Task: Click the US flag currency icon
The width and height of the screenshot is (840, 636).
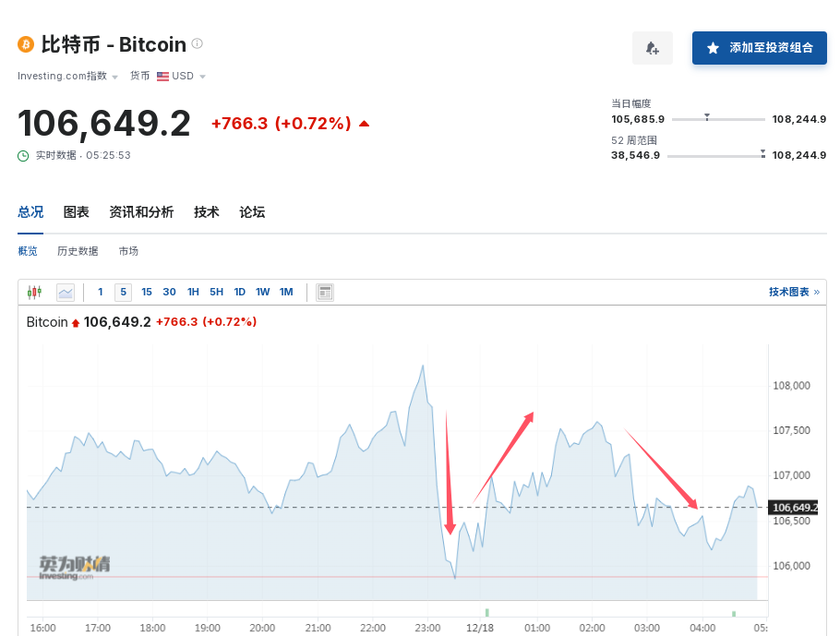Action: pyautogui.click(x=162, y=77)
